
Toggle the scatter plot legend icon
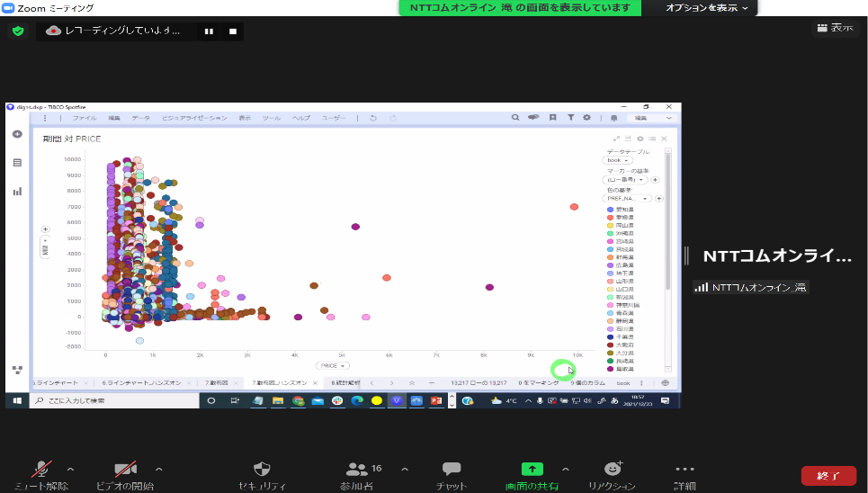click(x=652, y=139)
